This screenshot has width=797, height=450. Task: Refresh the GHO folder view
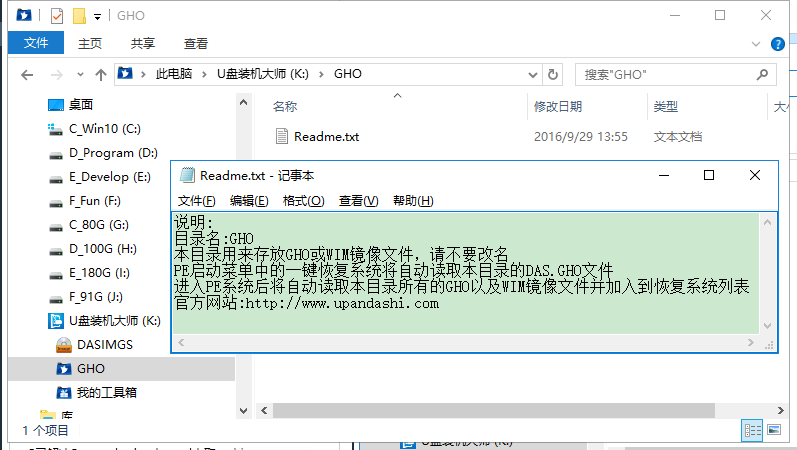[x=553, y=75]
